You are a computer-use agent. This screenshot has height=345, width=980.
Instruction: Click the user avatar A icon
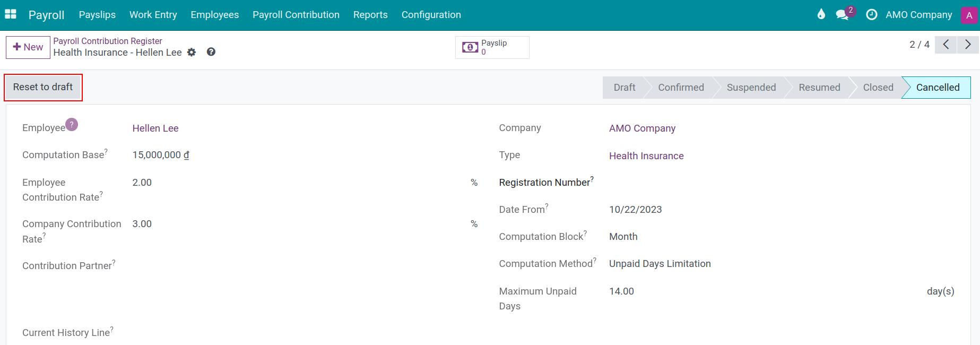coord(968,15)
